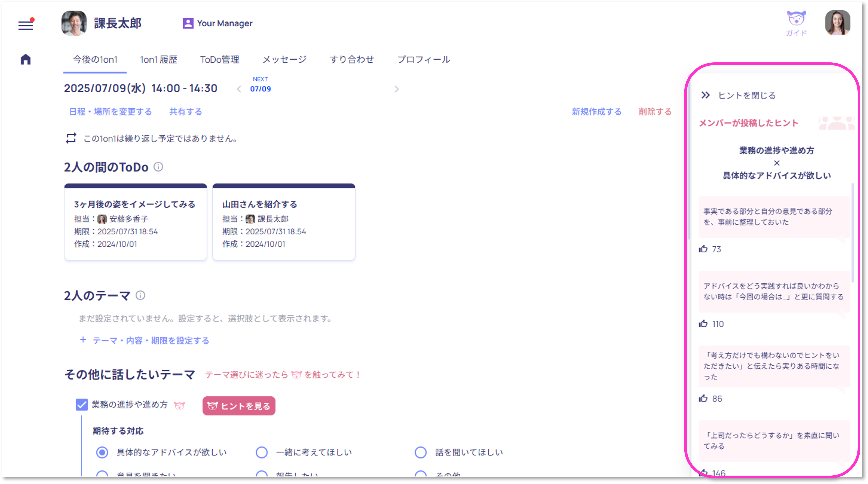Like the hint with 110 thumbs-up
Screen dimensions: 868x484
click(x=703, y=324)
